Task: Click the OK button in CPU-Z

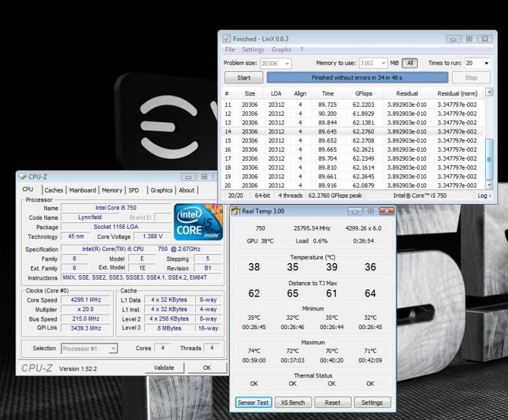Action: click(x=207, y=368)
